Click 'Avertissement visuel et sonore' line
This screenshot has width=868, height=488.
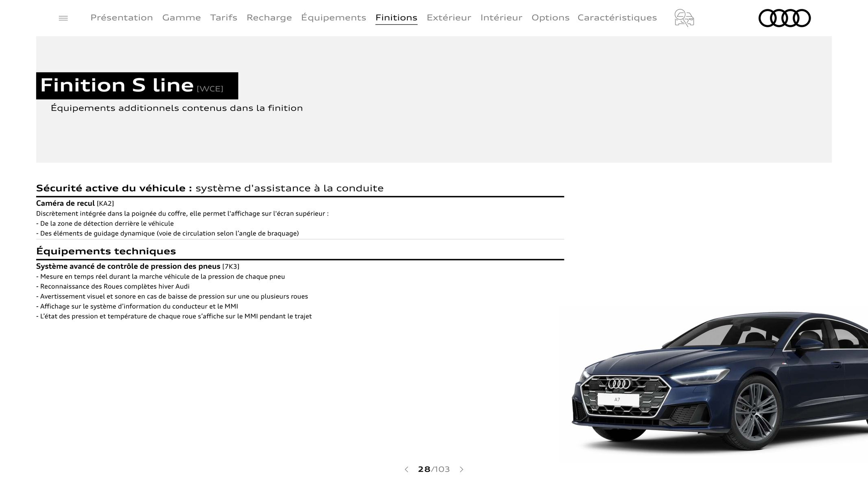coord(172,296)
